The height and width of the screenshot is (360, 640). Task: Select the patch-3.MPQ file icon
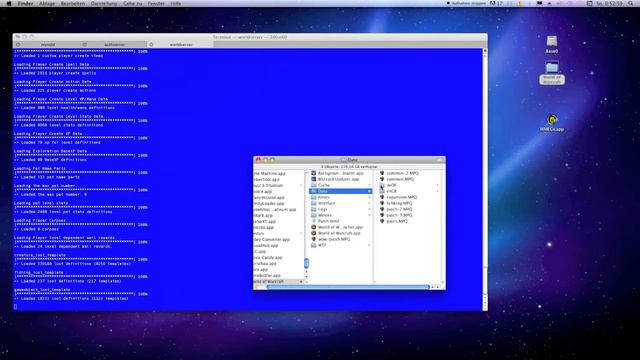[x=382, y=215]
